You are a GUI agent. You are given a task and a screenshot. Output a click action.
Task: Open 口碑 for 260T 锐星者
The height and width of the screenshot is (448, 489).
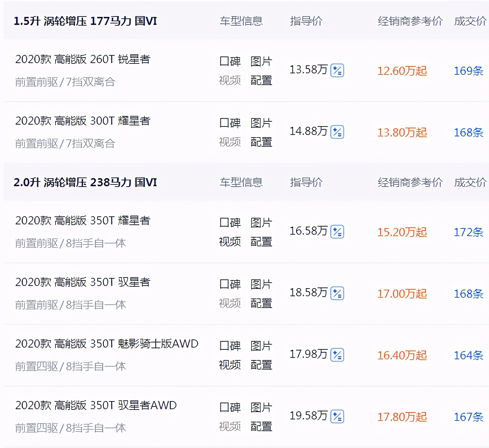pos(230,61)
